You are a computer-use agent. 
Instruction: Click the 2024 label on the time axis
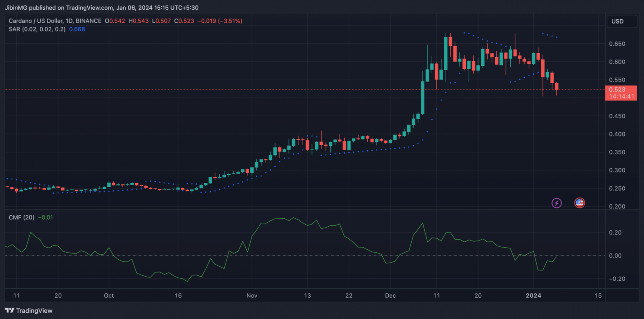point(533,295)
